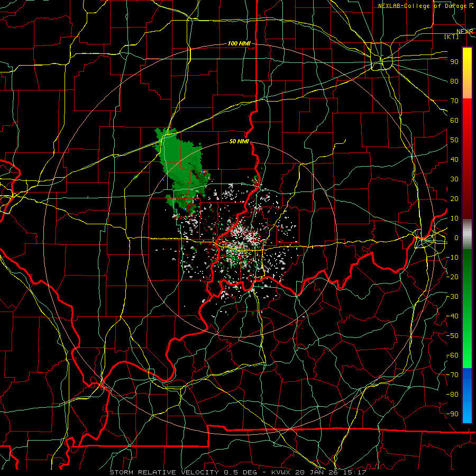Click the Storm Relative Velocity caption at bottom
Viewport: 476px width, 476px height.
coord(237,472)
